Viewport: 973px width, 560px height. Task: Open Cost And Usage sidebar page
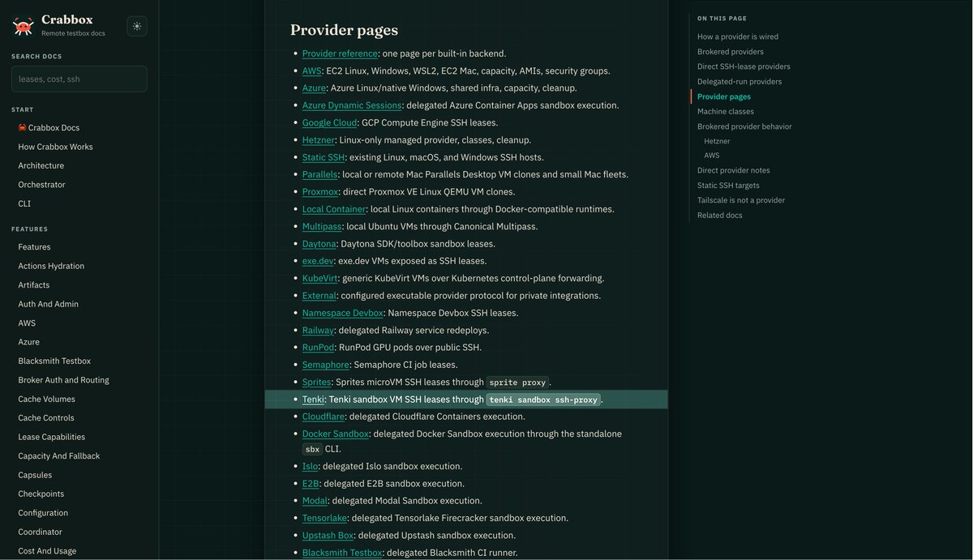click(x=47, y=551)
